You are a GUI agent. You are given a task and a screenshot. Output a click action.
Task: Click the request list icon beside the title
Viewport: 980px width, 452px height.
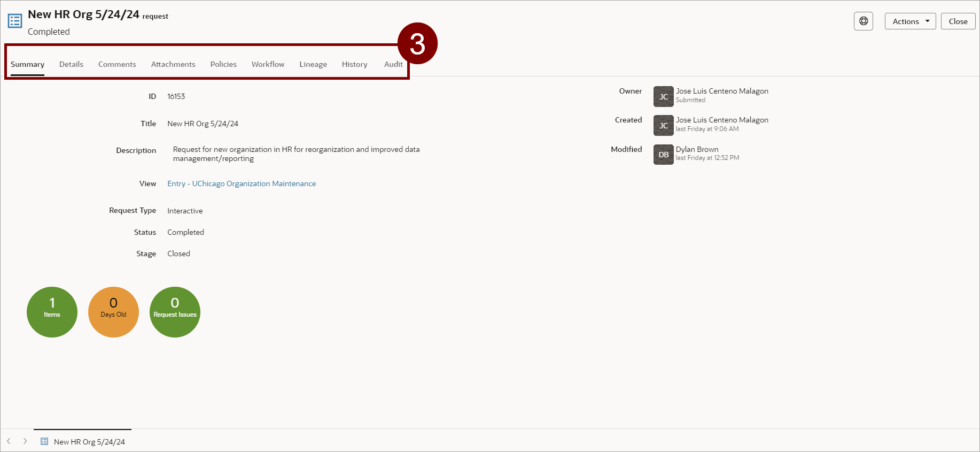coord(15,21)
